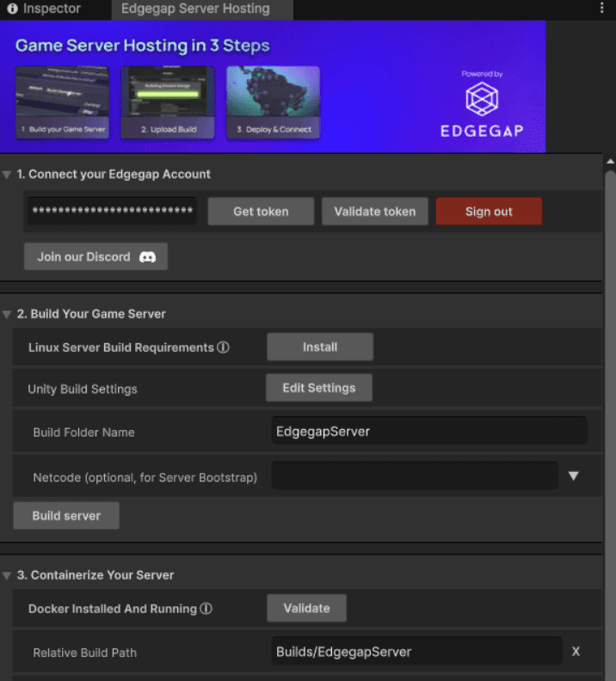The width and height of the screenshot is (616, 681).
Task: Click the Discord logo icon
Action: 147,257
